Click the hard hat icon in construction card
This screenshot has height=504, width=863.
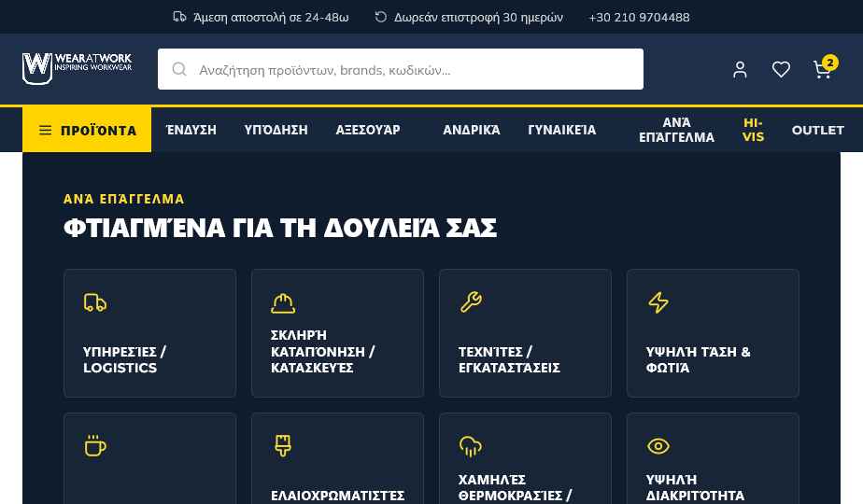coord(283,303)
